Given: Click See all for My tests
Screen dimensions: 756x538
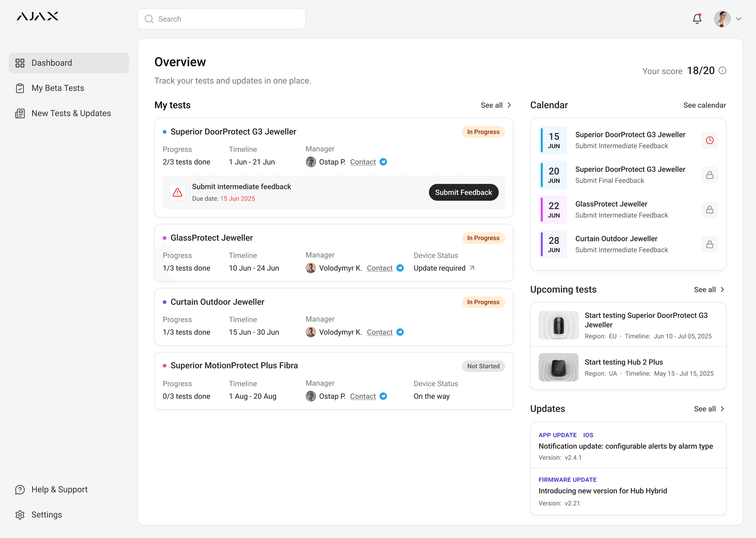Looking at the screenshot, I should pyautogui.click(x=492, y=105).
